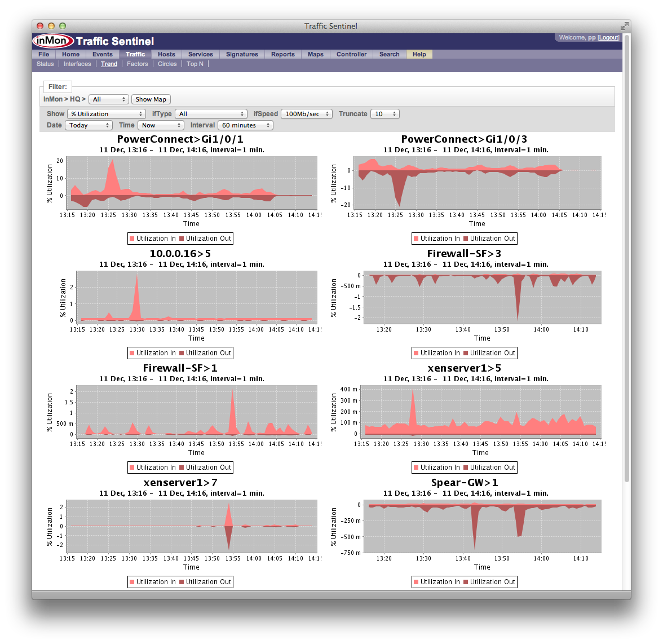Click the PowerConnect>Gi1/0/3 chart title

tap(465, 139)
